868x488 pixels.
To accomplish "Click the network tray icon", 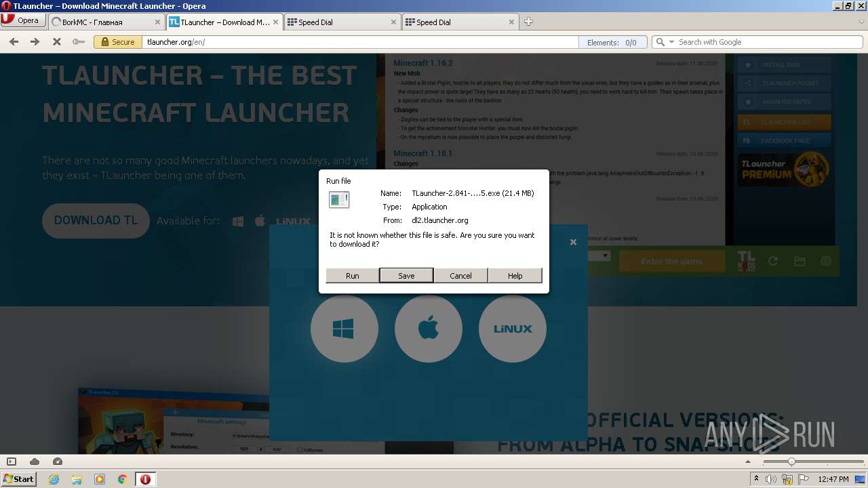I will coord(787,479).
